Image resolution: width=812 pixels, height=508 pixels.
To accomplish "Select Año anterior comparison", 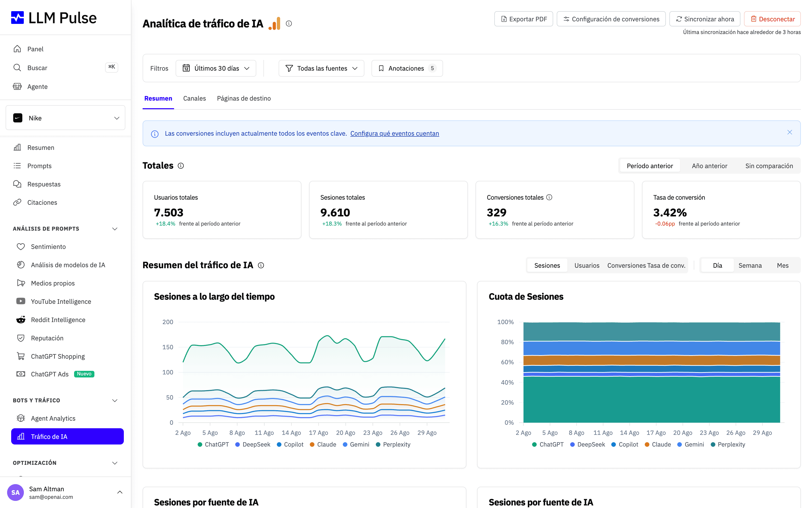I will click(709, 166).
